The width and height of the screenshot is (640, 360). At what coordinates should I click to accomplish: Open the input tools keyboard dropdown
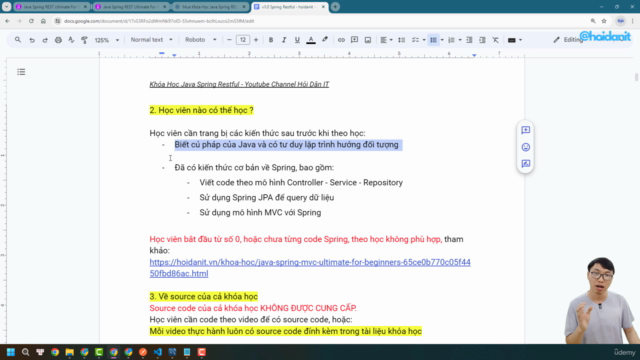point(515,40)
